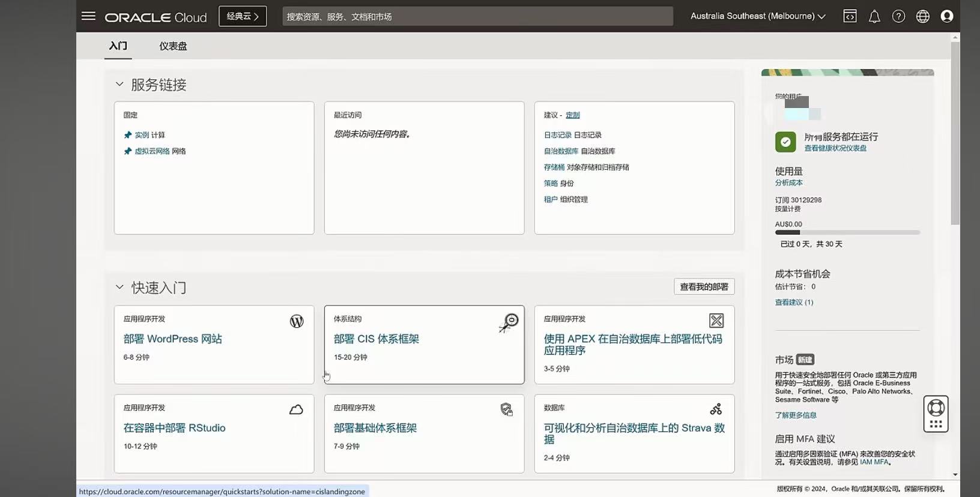Collapse the 快速入门 section

tap(119, 287)
